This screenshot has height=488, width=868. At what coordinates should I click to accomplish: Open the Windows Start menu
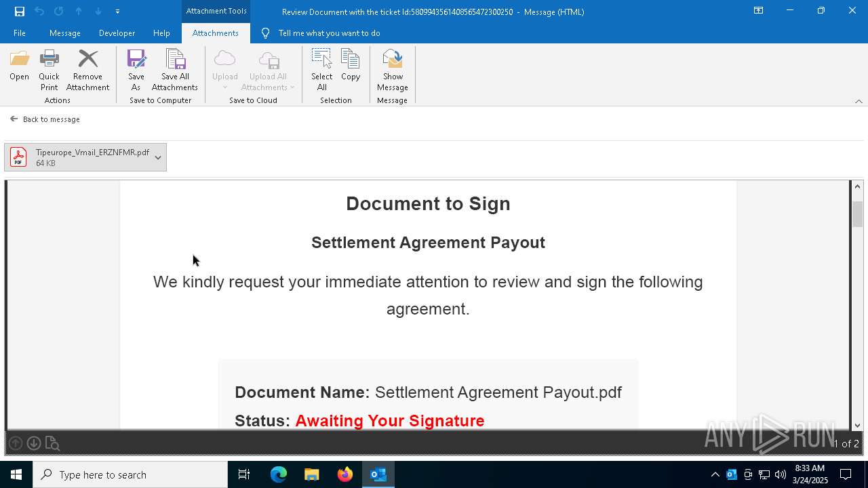pos(16,474)
